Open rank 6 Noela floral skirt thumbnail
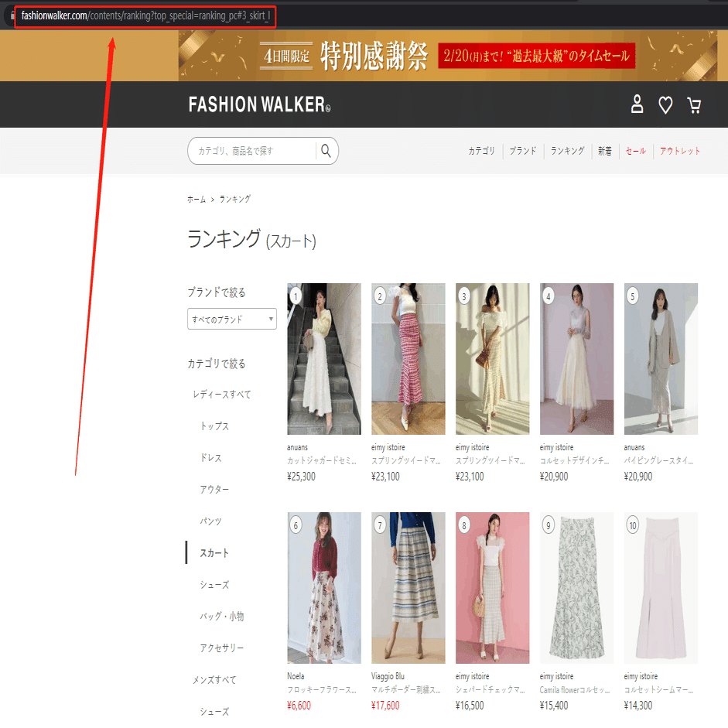 click(324, 588)
